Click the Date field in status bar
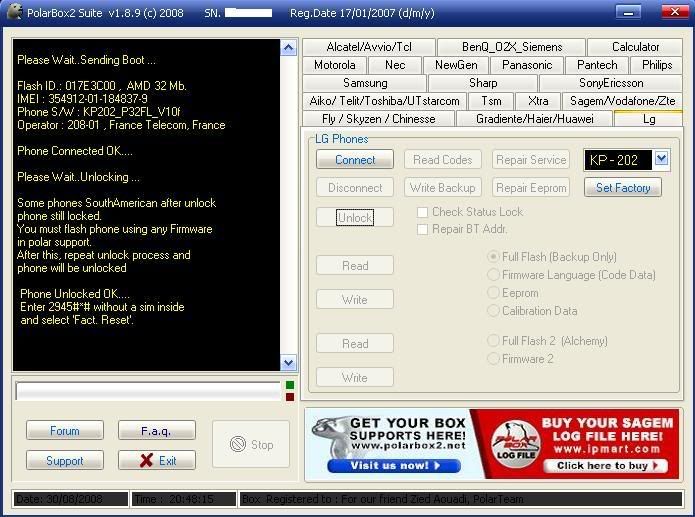Viewport: 695px width, 517px height. click(x=71, y=499)
